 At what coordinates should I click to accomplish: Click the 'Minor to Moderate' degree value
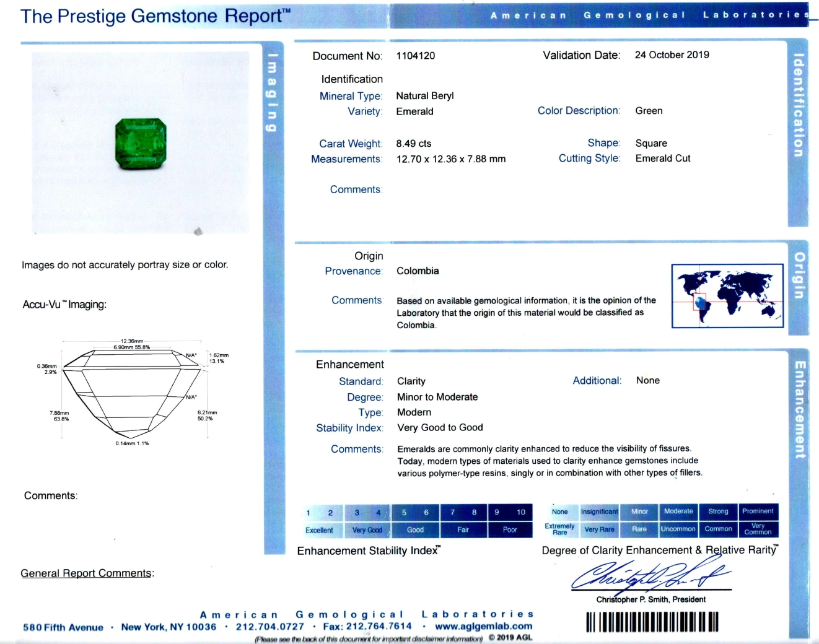click(437, 397)
